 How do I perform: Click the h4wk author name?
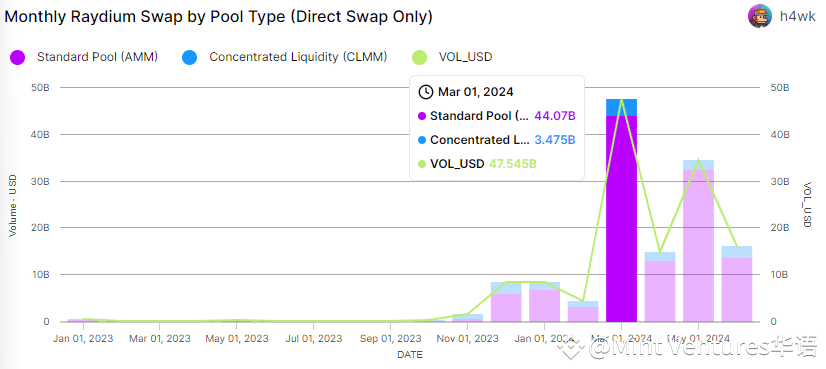[797, 17]
